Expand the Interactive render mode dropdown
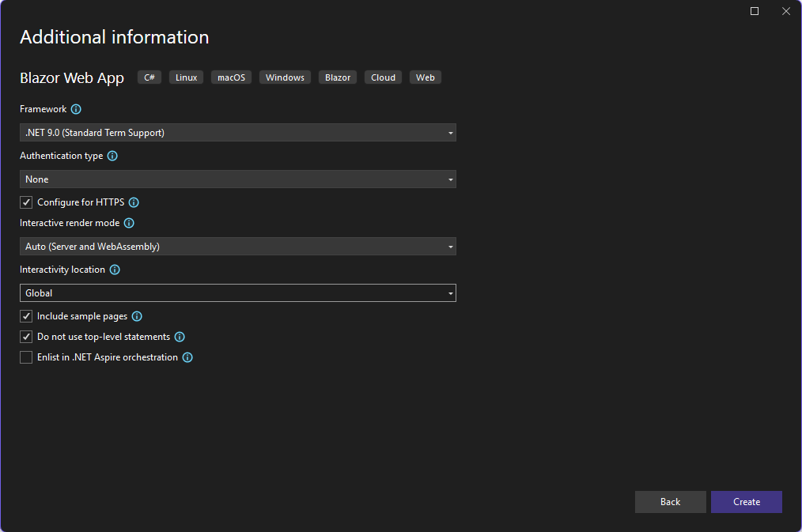The width and height of the screenshot is (802, 532). tap(238, 247)
